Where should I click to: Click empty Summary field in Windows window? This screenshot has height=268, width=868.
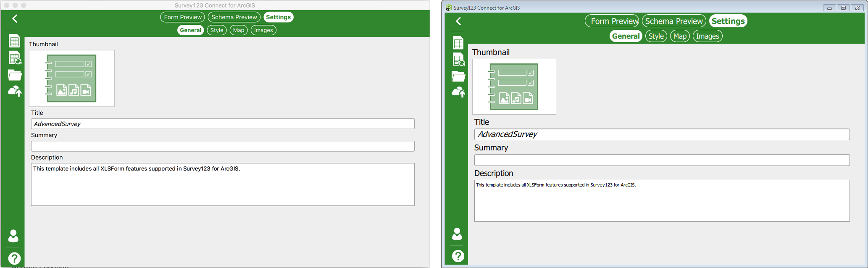tap(662, 160)
